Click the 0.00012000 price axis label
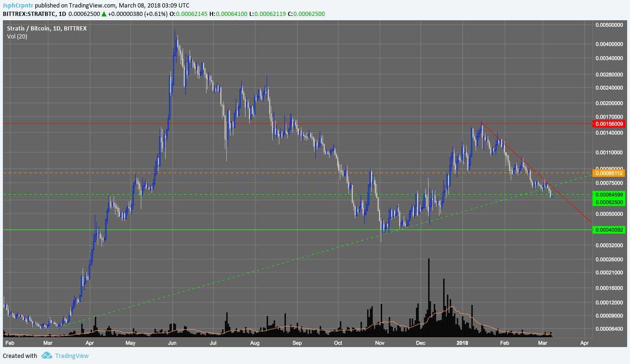 (x=610, y=303)
